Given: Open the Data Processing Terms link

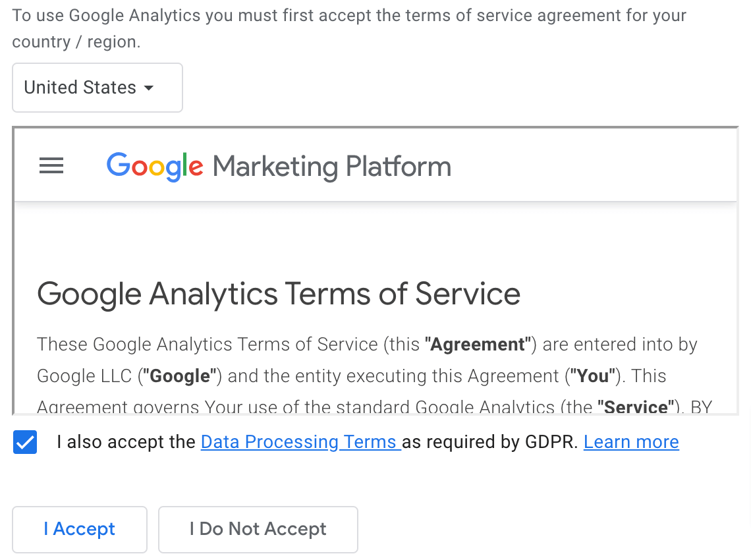Looking at the screenshot, I should 300,441.
